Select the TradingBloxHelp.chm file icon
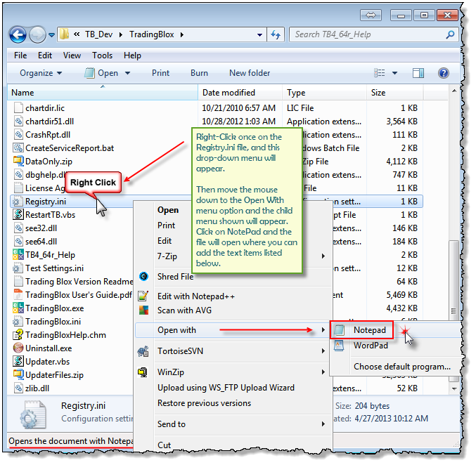This screenshot has height=465, width=476. pyautogui.click(x=18, y=335)
